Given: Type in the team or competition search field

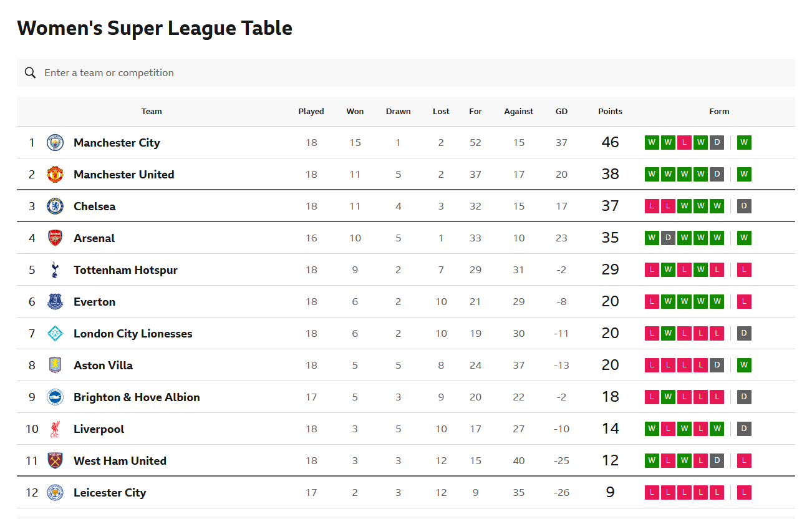Looking at the screenshot, I should [374, 73].
